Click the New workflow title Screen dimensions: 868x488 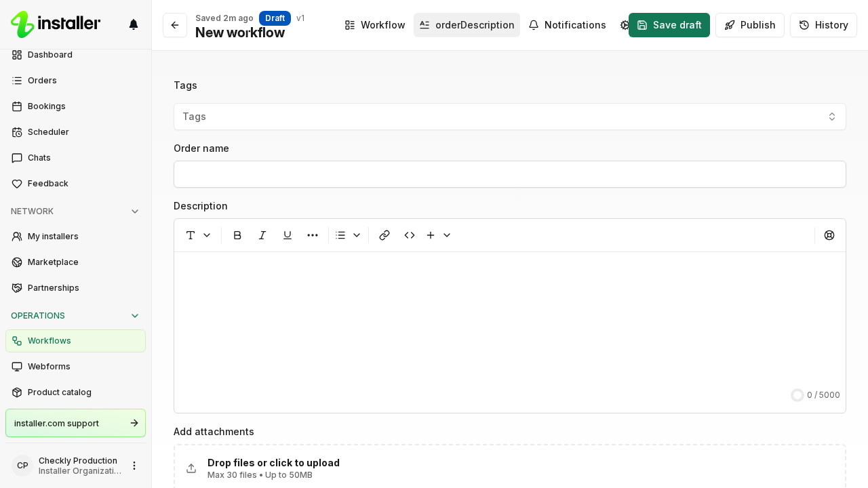pyautogui.click(x=240, y=33)
